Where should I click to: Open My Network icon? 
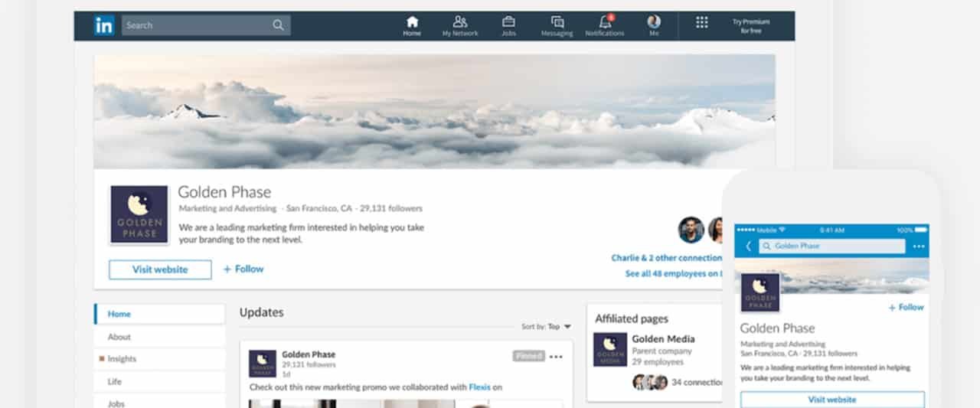(459, 22)
